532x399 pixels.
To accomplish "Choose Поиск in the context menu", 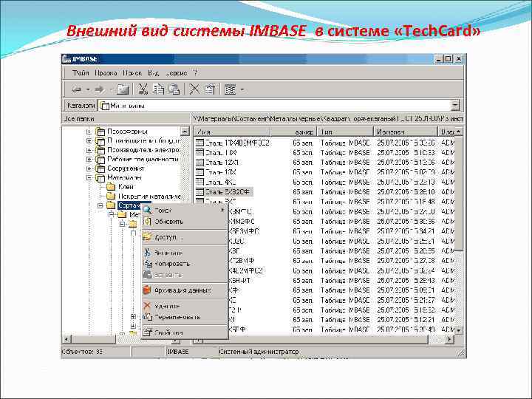I will (185, 211).
